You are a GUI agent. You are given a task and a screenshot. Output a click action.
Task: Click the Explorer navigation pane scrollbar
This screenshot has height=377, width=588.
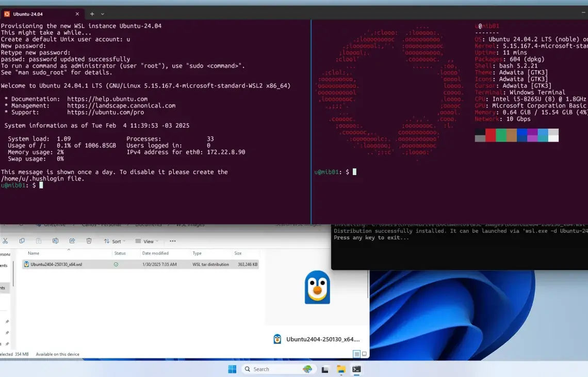(13, 273)
